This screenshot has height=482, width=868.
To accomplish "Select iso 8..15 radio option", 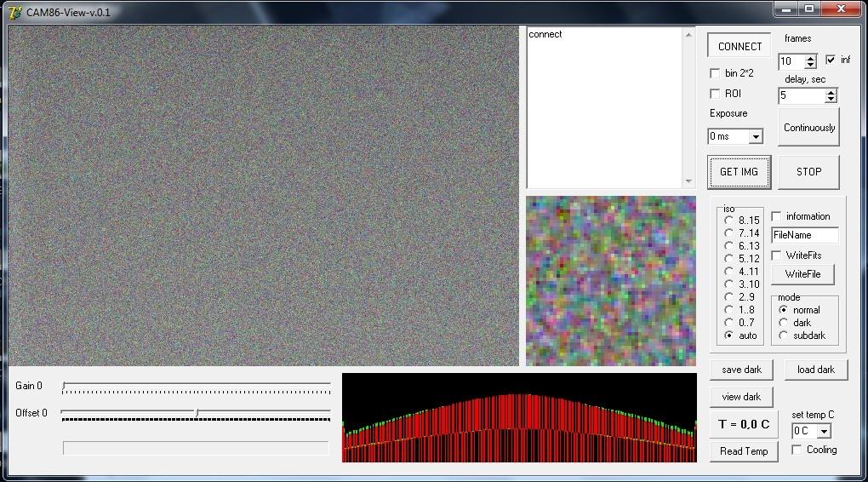I will click(x=728, y=220).
